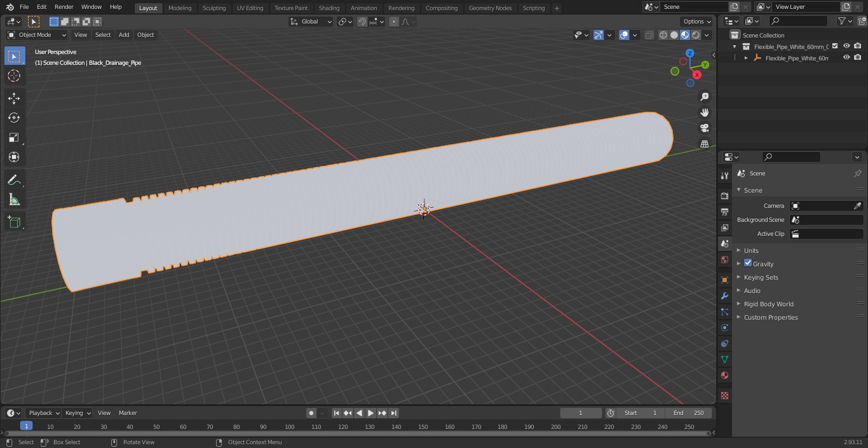
Task: Activate the Select Box tool
Action: coord(14,56)
